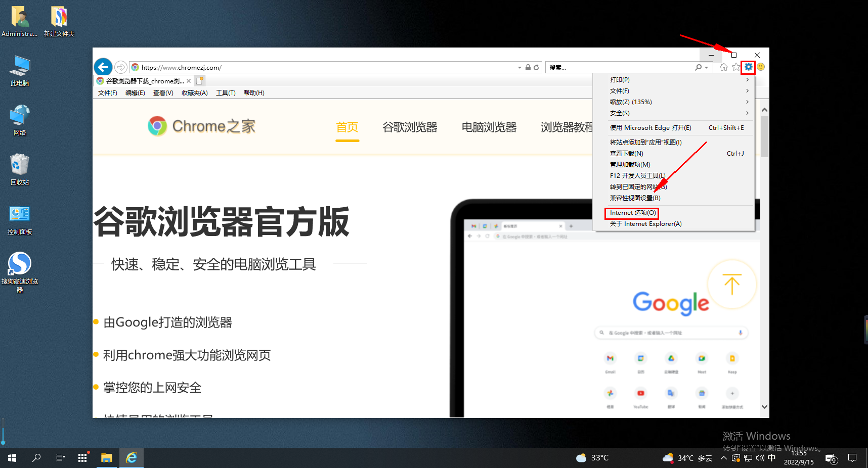This screenshot has width=868, height=468.
Task: Click the security lock icon in address bar
Action: [528, 67]
